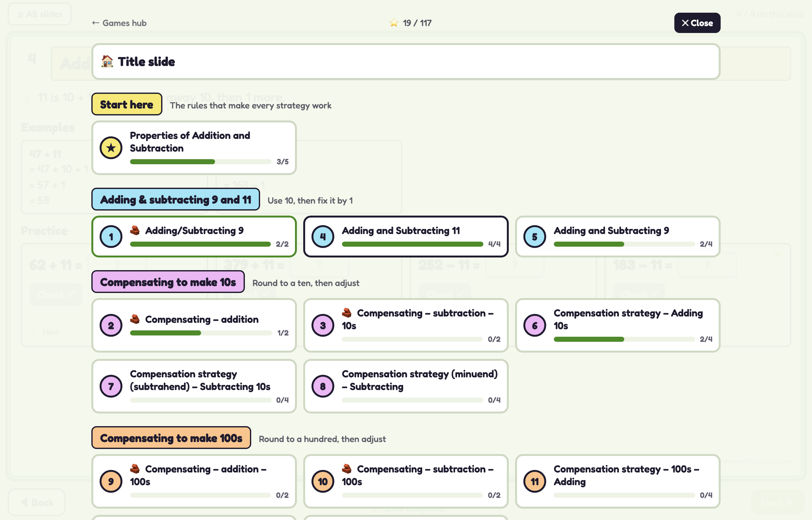Click brick icon on Compensating – addition card
Image resolution: width=812 pixels, height=520 pixels.
pyautogui.click(x=135, y=319)
